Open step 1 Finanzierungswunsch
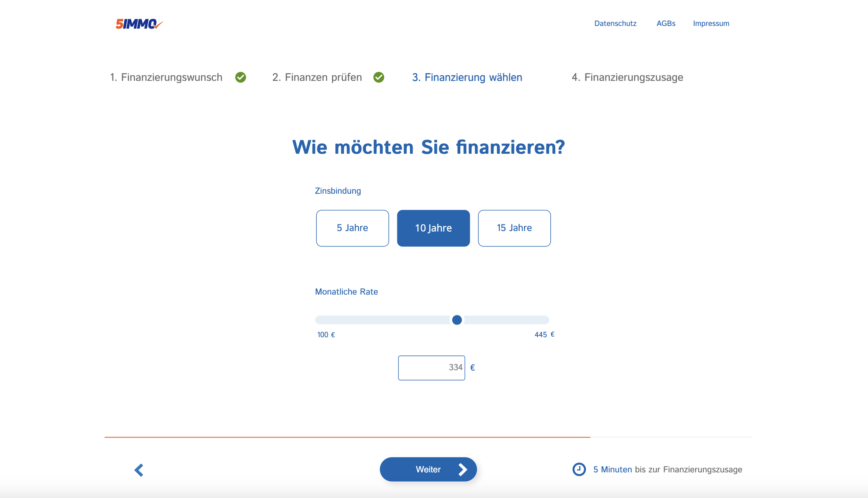 tap(166, 77)
